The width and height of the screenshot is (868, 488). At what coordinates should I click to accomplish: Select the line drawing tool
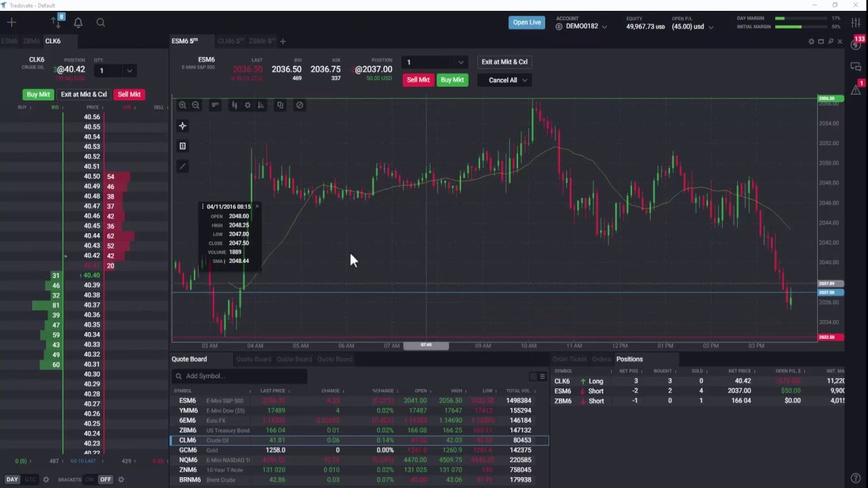(182, 166)
